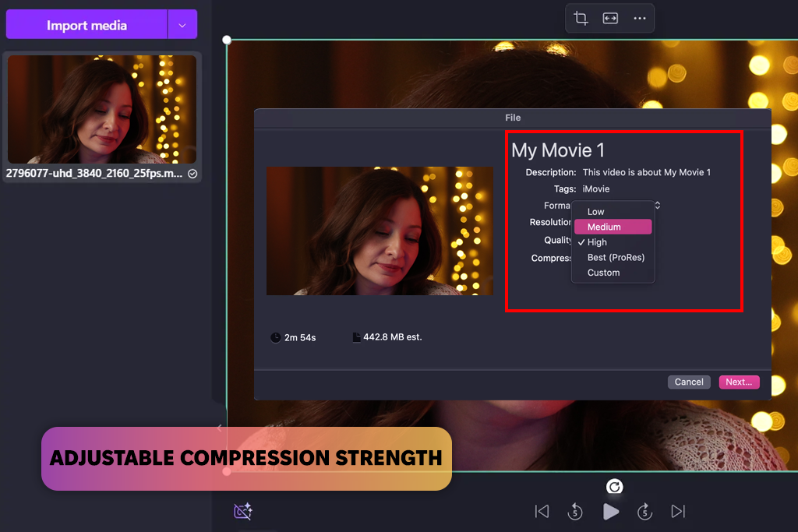Click the Import media button

[x=87, y=24]
